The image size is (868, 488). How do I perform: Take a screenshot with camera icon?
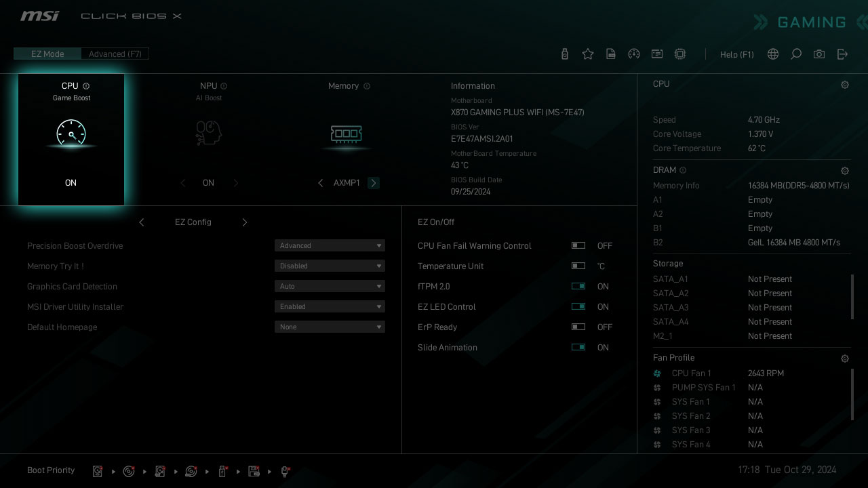click(x=819, y=54)
